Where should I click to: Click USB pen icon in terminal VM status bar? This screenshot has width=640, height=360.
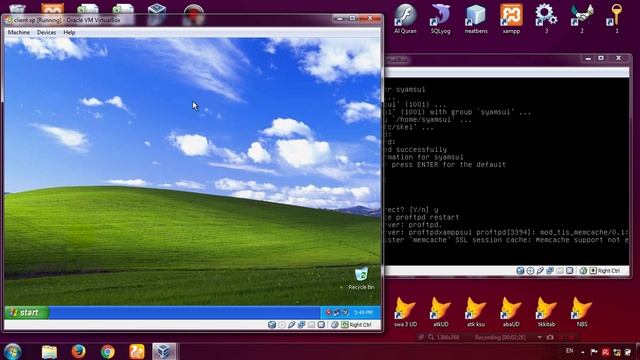(x=540, y=271)
